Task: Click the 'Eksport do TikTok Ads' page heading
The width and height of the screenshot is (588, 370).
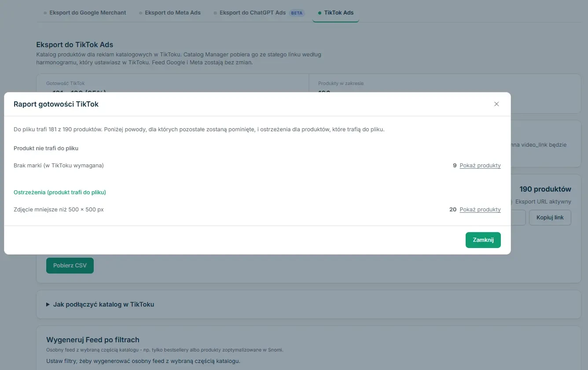Action: coord(75,44)
